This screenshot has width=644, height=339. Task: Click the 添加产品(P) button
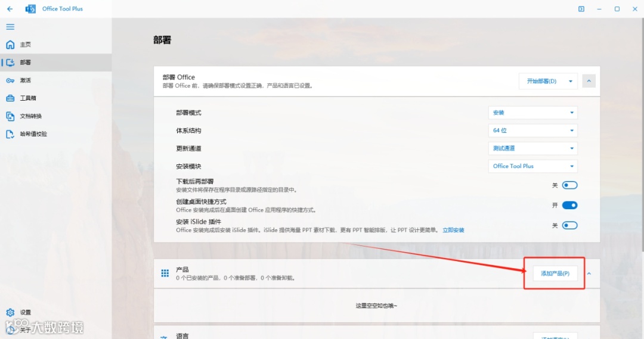(x=555, y=273)
